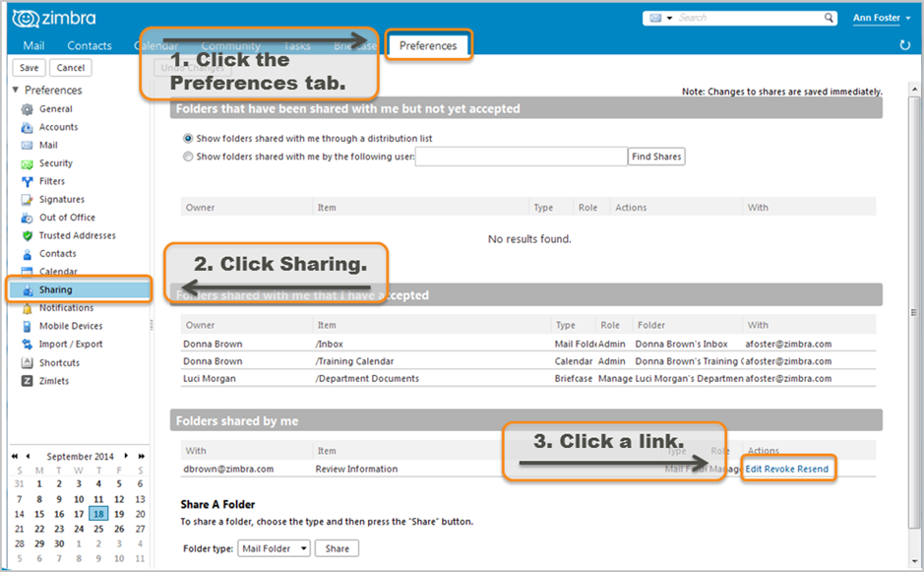Open Shortcuts section
Viewport: 924px width, 572px height.
tap(59, 362)
